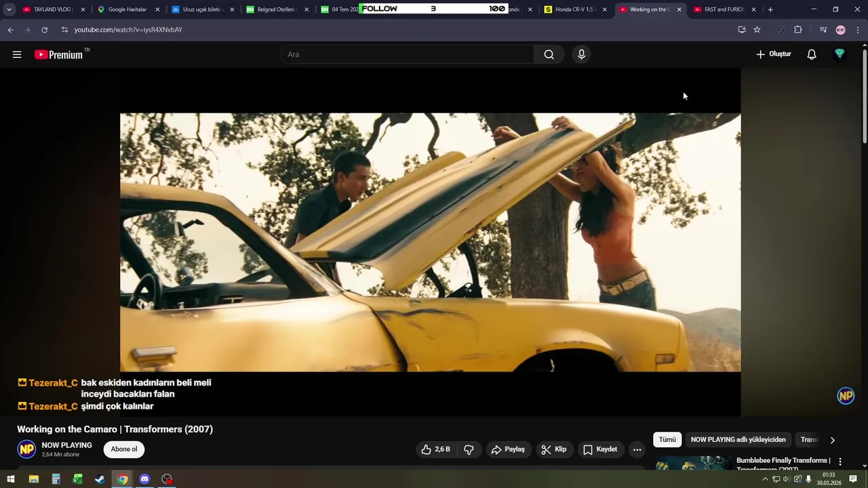868x488 pixels.
Task: Open Steam from the taskbar
Action: click(100, 479)
